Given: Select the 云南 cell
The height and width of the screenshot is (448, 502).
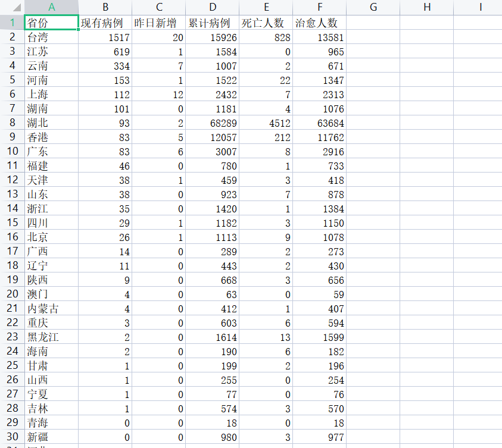Looking at the screenshot, I should coord(52,66).
